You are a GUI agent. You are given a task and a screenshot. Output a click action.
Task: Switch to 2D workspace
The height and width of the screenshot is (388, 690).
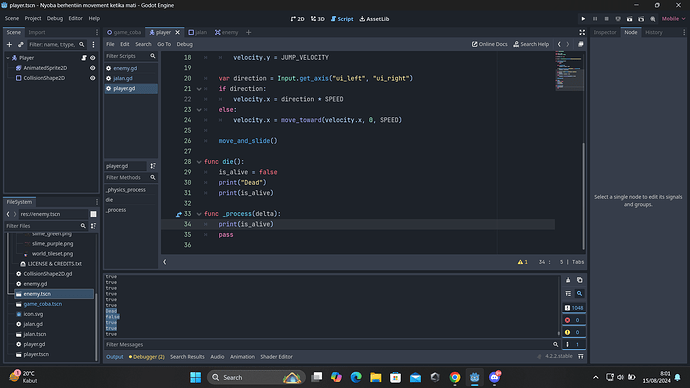(297, 19)
